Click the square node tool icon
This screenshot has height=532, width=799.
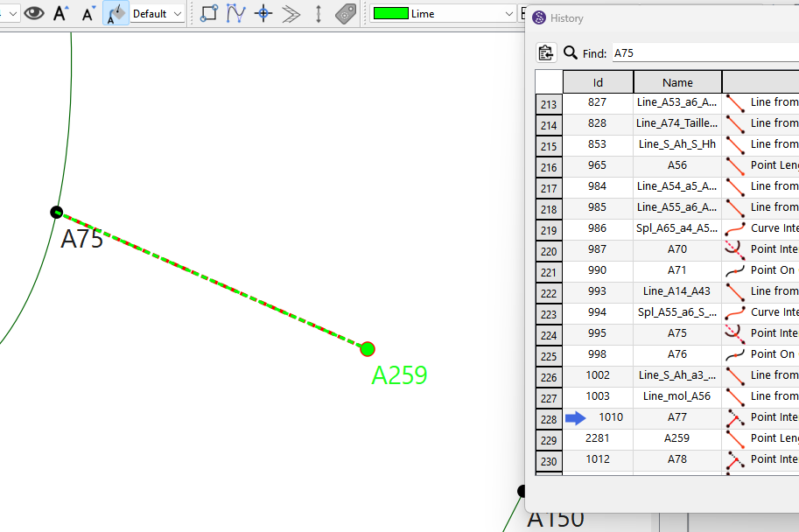pyautogui.click(x=208, y=13)
